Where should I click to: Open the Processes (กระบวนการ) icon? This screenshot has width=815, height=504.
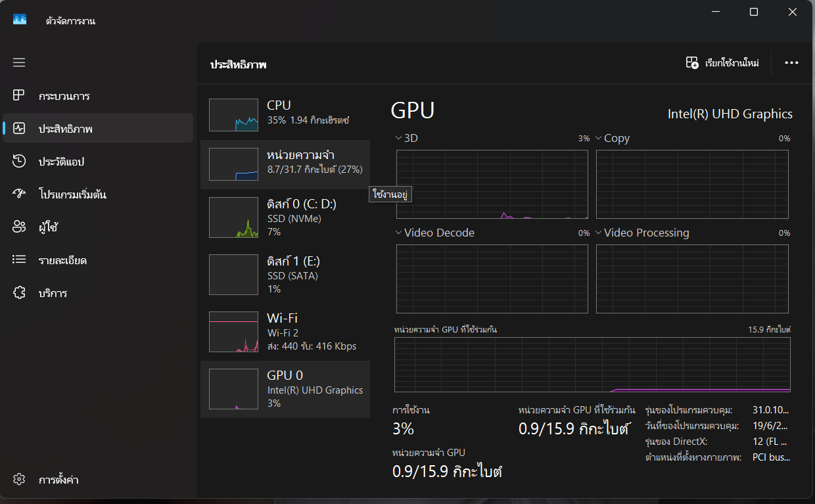coord(19,96)
